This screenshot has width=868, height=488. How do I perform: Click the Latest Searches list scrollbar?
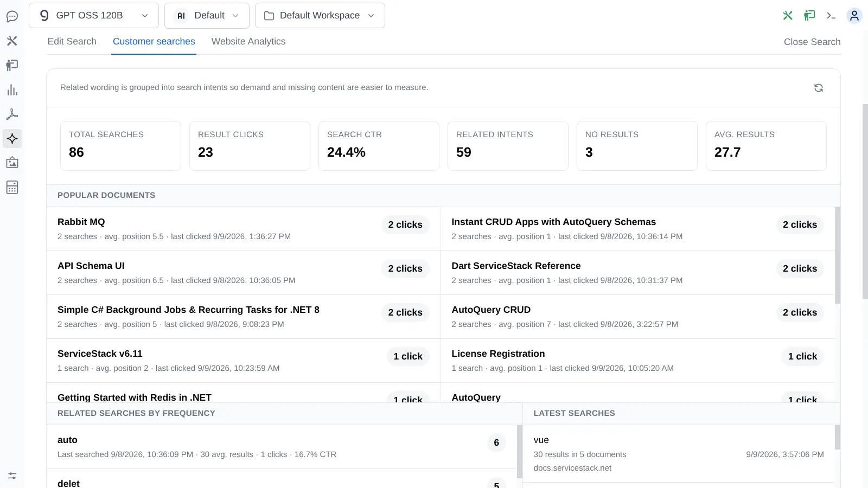coord(838,437)
